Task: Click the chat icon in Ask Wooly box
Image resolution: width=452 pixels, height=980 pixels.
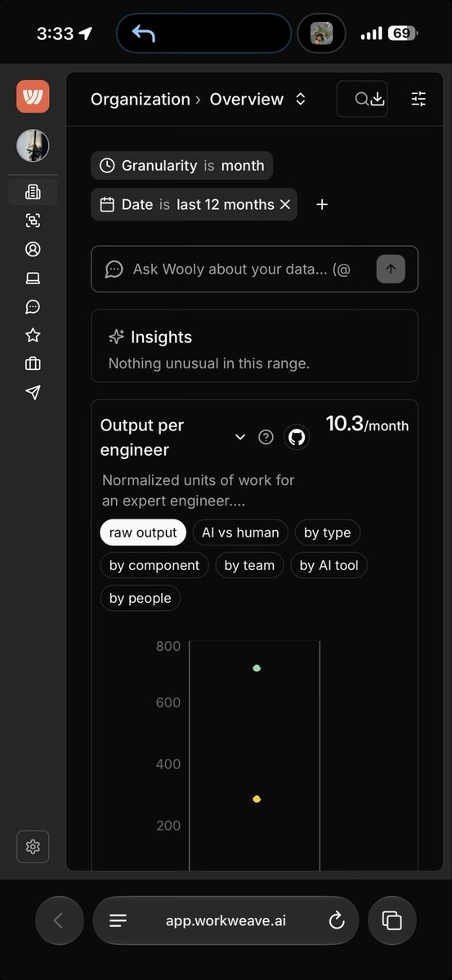Action: click(114, 269)
